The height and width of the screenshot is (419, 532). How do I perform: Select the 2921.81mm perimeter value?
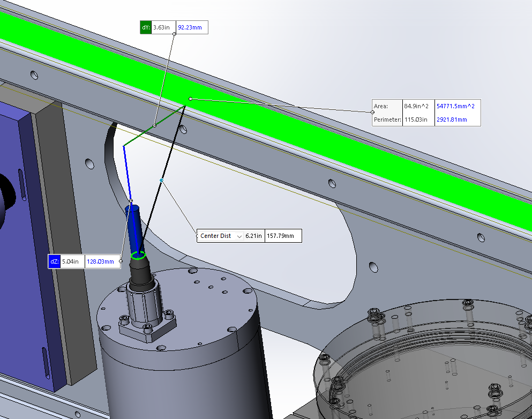click(x=452, y=120)
